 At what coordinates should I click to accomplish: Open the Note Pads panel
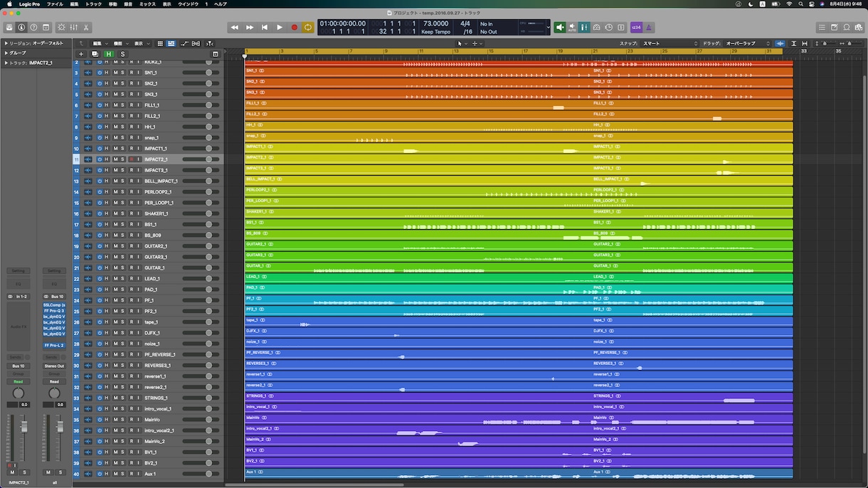(835, 27)
